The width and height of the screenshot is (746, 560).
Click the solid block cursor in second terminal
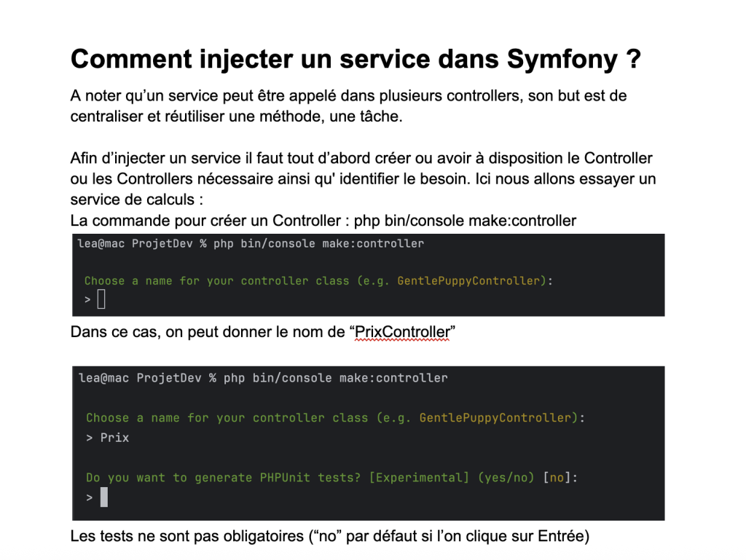tap(104, 497)
